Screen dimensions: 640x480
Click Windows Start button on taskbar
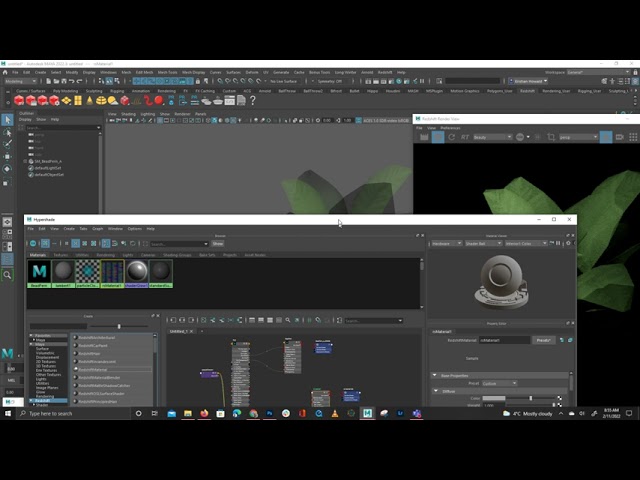tap(7, 413)
